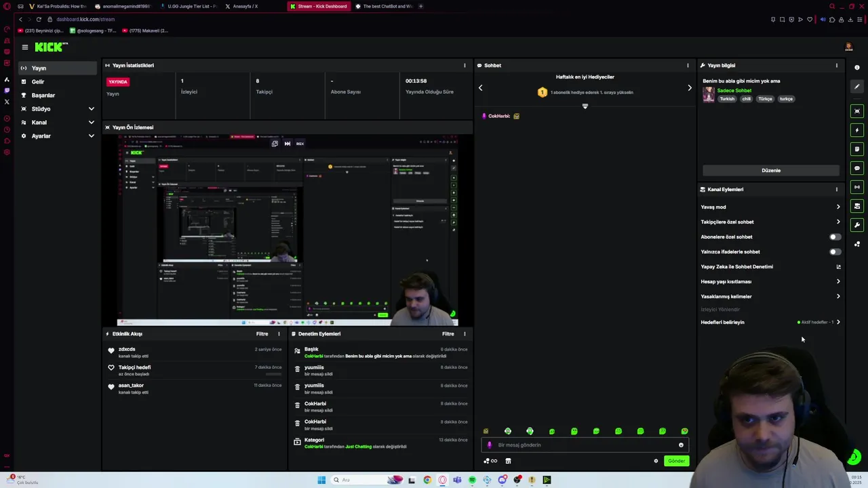868x488 pixels.
Task: Switch to the Anasayfa / X browser tab
Action: pyautogui.click(x=250, y=6)
